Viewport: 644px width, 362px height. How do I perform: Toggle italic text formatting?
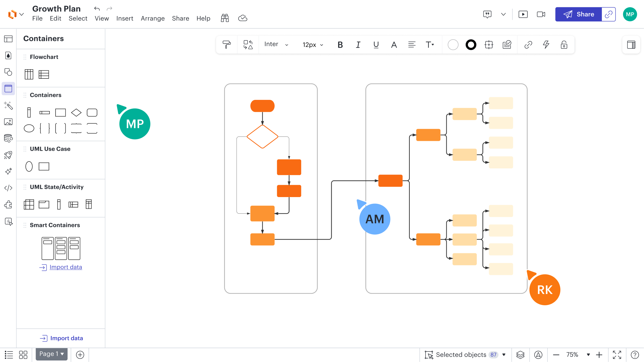pos(358,45)
